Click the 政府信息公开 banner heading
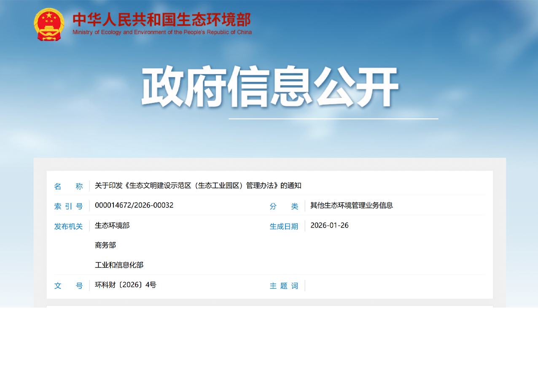538x392 pixels. pos(270,86)
